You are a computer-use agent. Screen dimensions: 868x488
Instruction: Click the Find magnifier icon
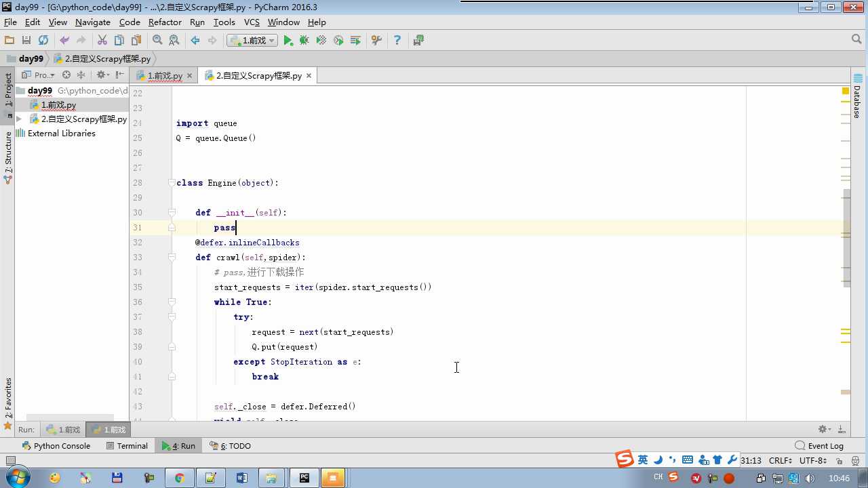click(157, 41)
